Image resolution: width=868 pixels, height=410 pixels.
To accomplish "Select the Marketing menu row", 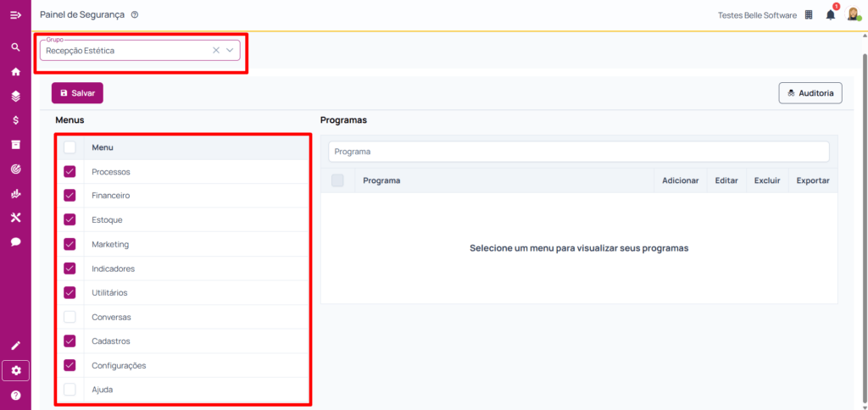I will 109,244.
